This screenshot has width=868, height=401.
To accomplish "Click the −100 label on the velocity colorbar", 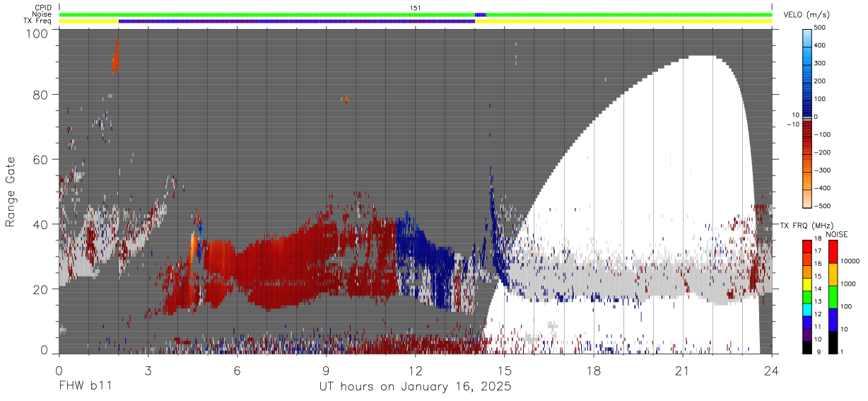I will [822, 134].
